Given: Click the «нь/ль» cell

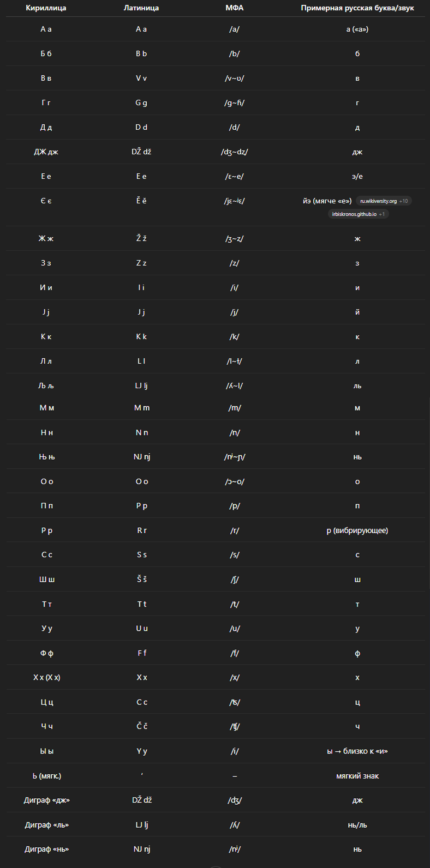Looking at the screenshot, I should click(x=357, y=825).
